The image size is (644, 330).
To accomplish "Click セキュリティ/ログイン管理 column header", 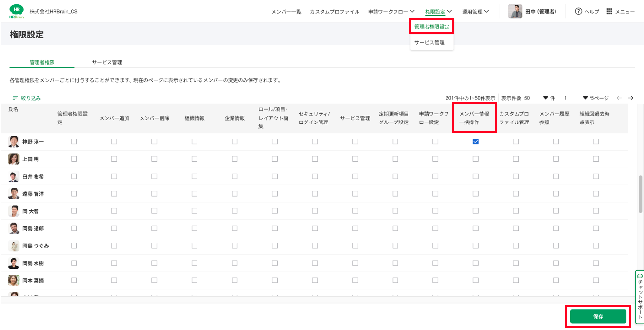I will coord(314,118).
